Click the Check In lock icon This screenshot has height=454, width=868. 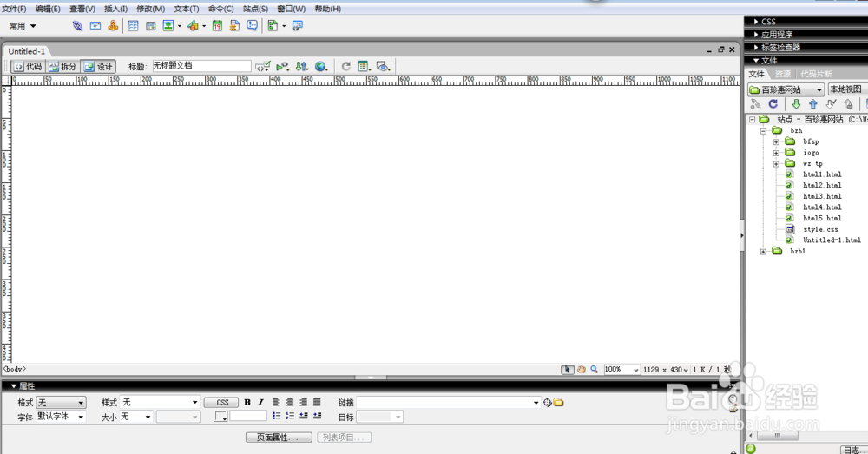(848, 104)
